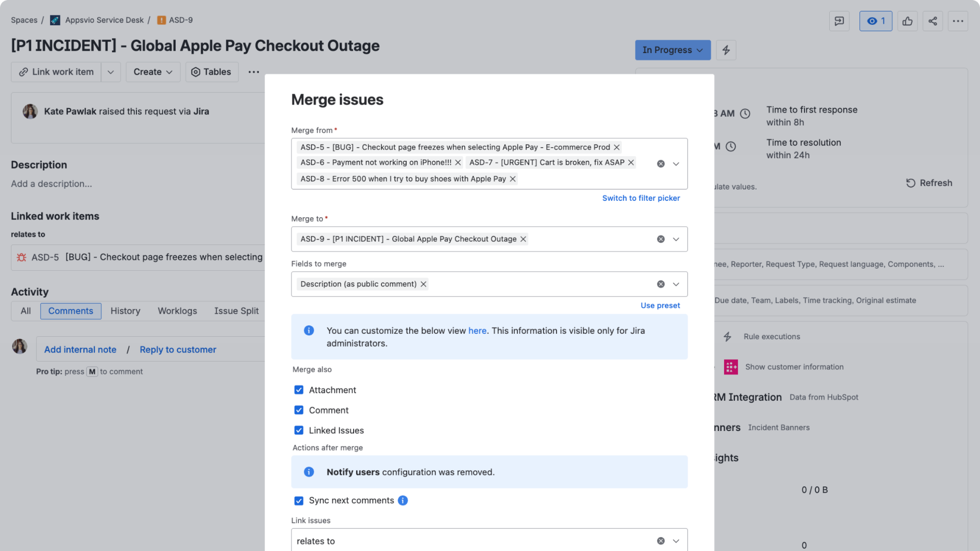
Task: Open the share icon menu
Action: pyautogui.click(x=933, y=21)
